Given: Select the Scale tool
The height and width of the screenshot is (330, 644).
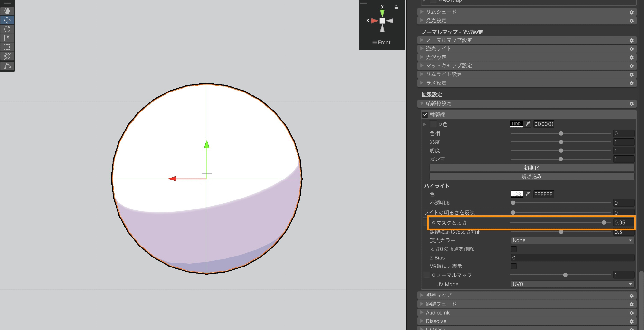Looking at the screenshot, I should [7, 38].
